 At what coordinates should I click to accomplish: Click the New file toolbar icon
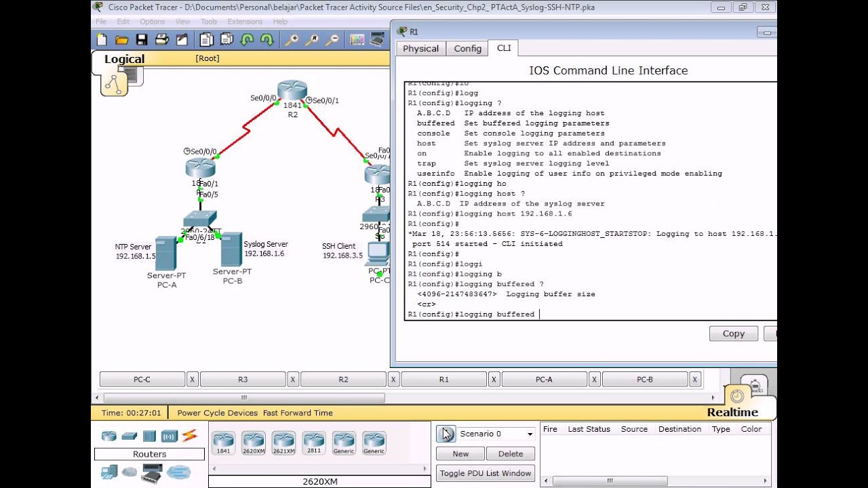(x=102, y=40)
